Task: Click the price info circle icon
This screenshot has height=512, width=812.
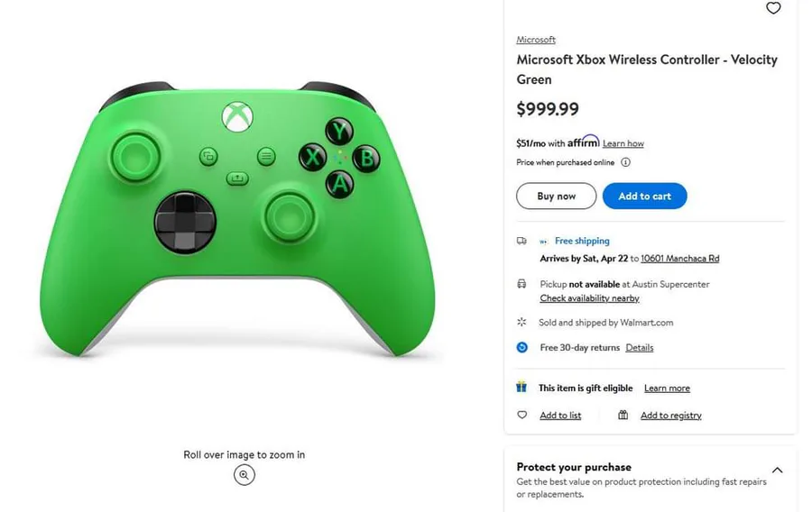Action: tap(625, 162)
